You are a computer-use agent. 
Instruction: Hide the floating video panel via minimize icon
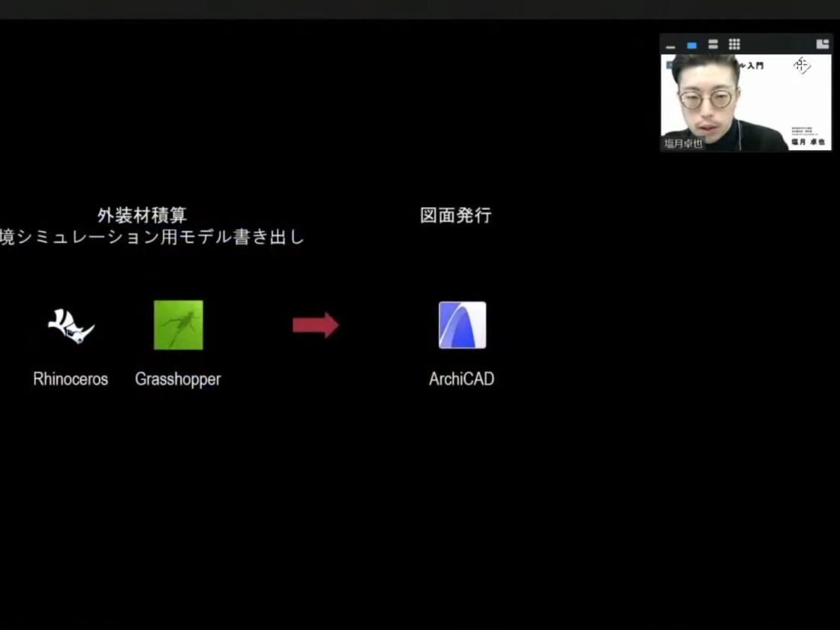pos(670,46)
